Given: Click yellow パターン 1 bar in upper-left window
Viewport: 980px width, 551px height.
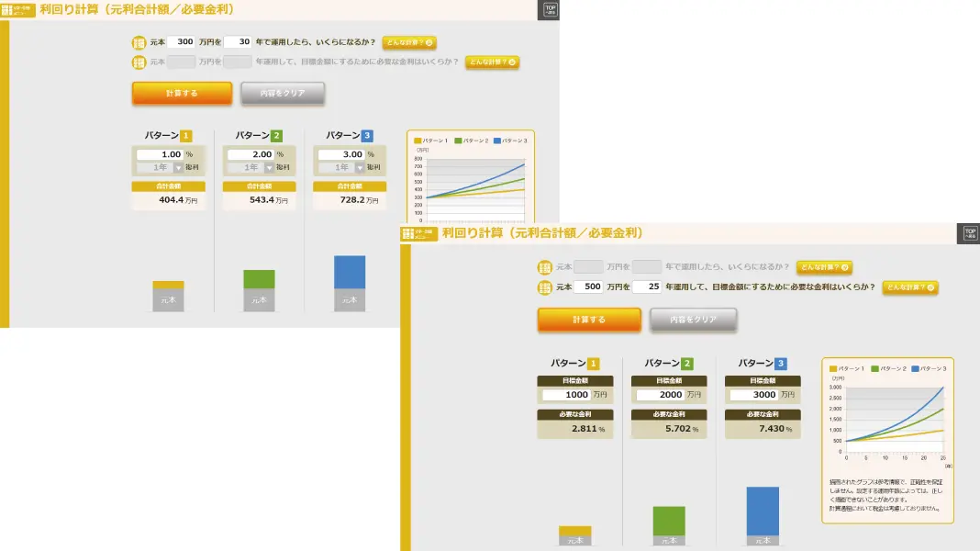Looking at the screenshot, I should click(168, 286).
